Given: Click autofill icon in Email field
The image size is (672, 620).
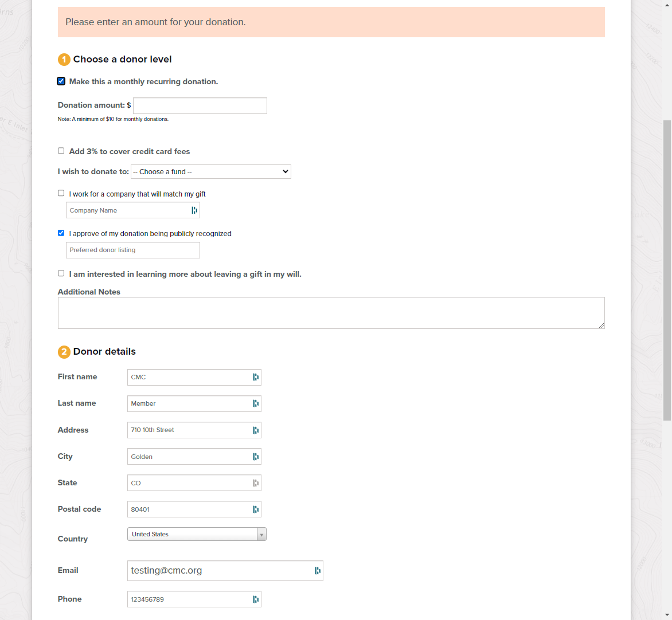Looking at the screenshot, I should pyautogui.click(x=318, y=571).
